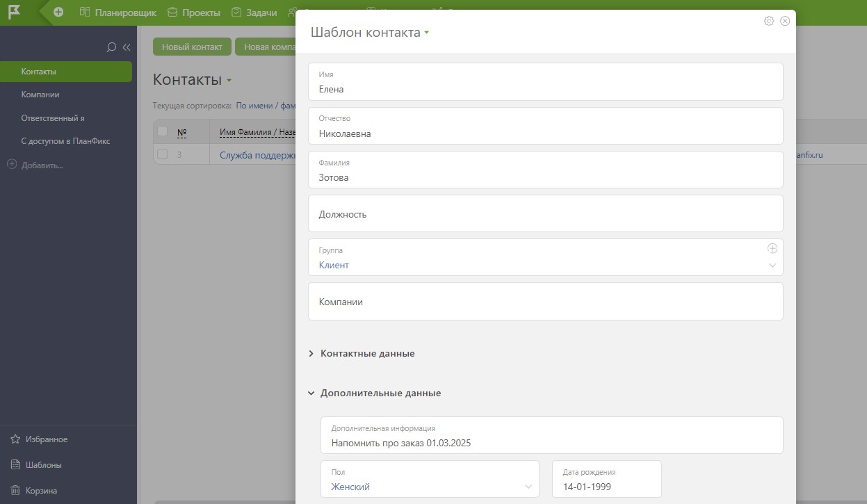Image resolution: width=867 pixels, height=504 pixels.
Task: Expand the Контактные данные section
Action: coord(311,354)
